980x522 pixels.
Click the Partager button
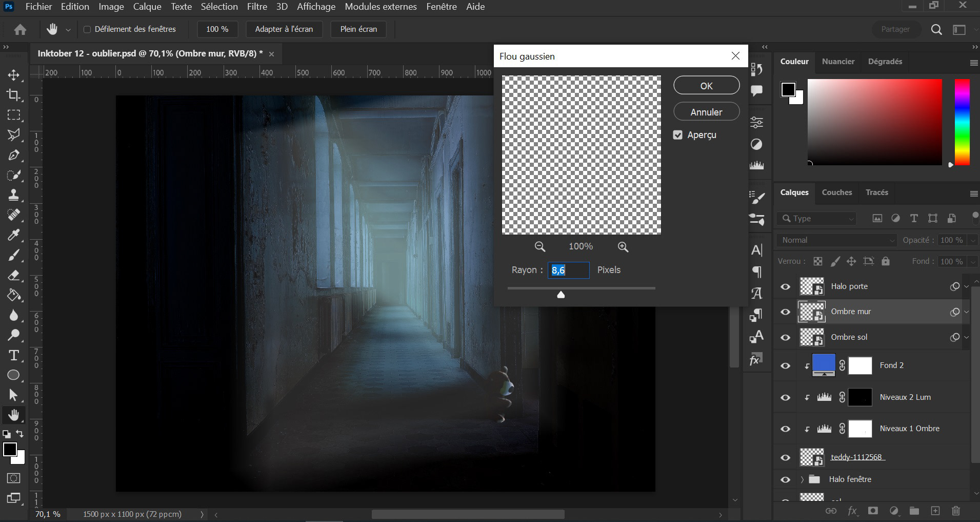click(895, 29)
